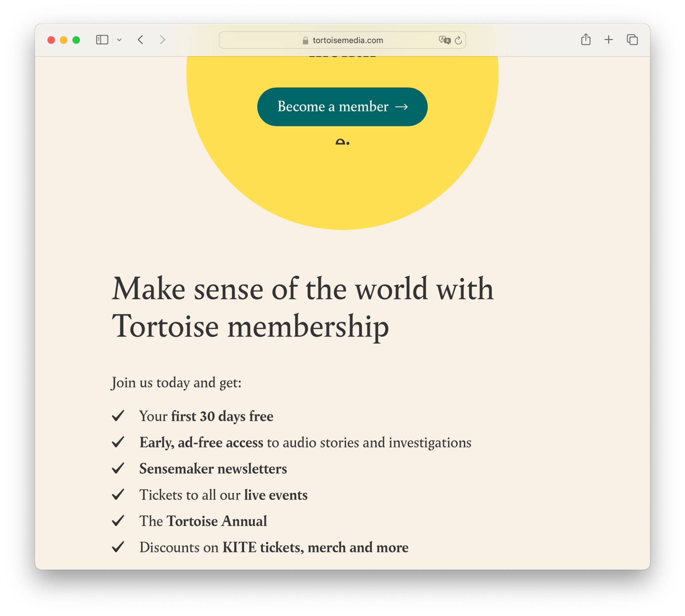This screenshot has width=685, height=616.
Task: Click 'Discounts on KITE tickets' list item
Action: (274, 547)
